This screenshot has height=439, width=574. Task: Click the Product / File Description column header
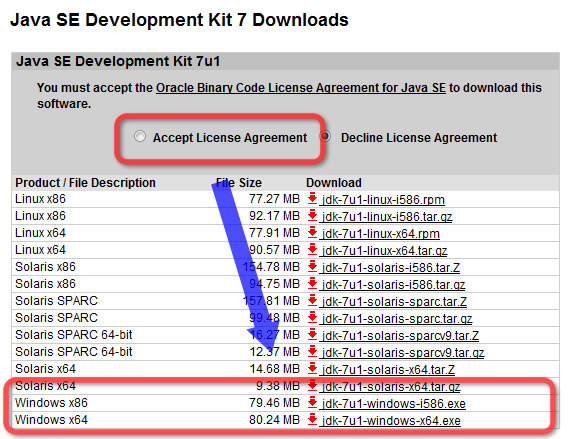click(85, 182)
